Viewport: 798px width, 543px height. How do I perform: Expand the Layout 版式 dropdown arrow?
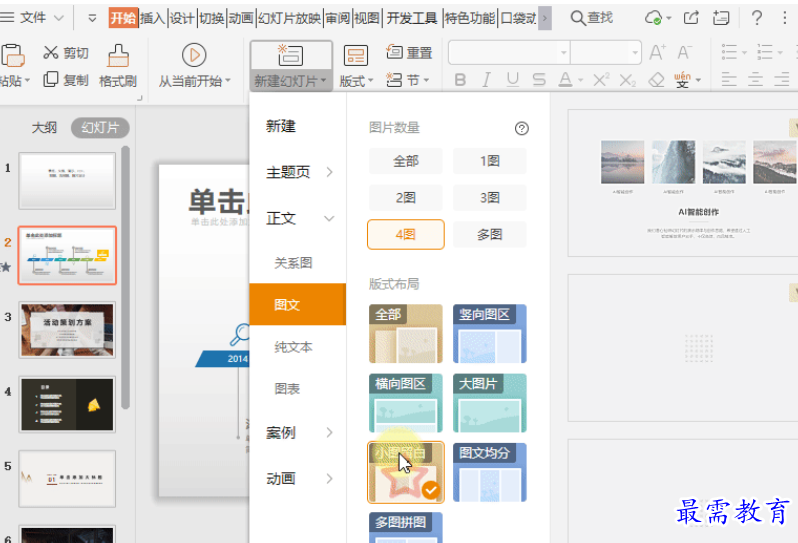370,80
